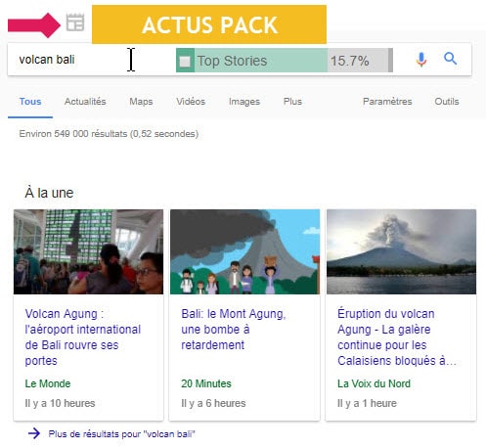Toggle the Top Stories checkbox
This screenshot has width=486, height=448.
[x=185, y=61]
